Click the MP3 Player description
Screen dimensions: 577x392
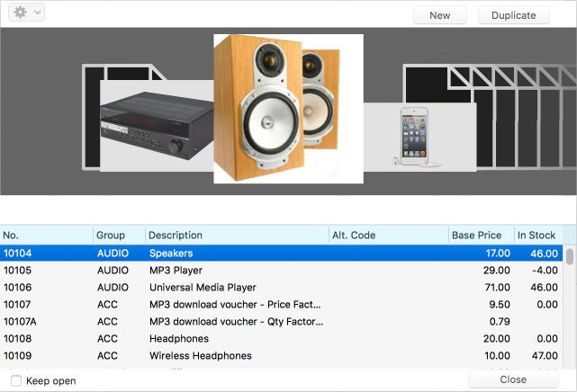[176, 271]
